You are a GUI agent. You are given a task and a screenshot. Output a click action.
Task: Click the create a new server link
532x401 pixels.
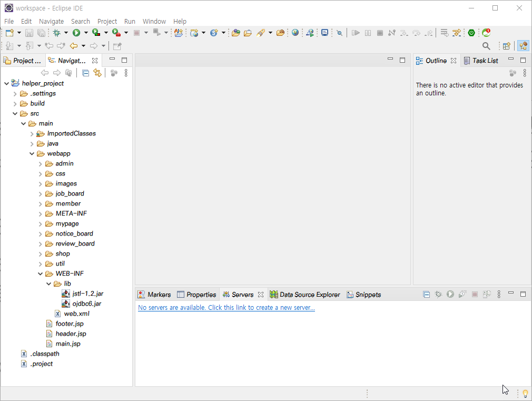coord(226,308)
